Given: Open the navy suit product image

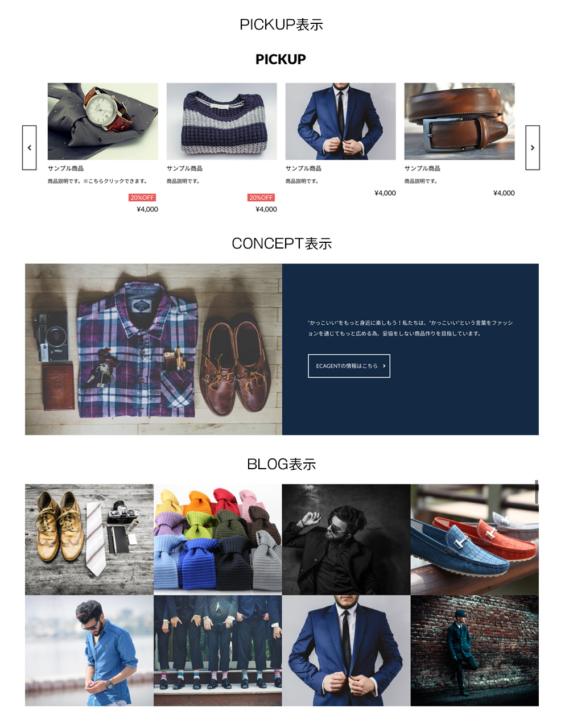Looking at the screenshot, I should click(341, 121).
